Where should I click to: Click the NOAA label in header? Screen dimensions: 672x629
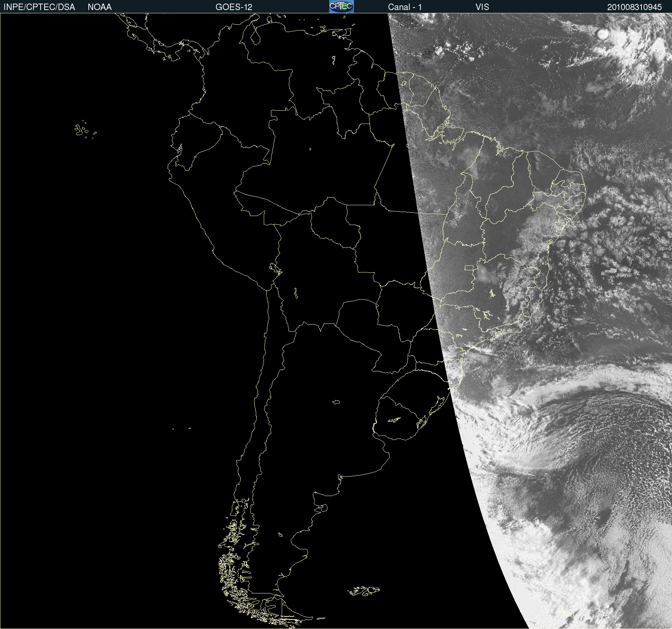click(100, 7)
